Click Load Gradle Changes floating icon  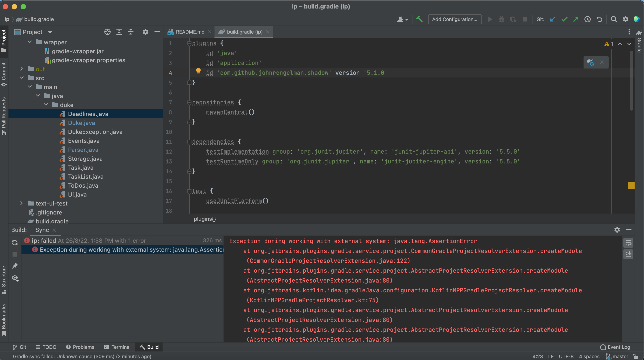pyautogui.click(x=590, y=62)
